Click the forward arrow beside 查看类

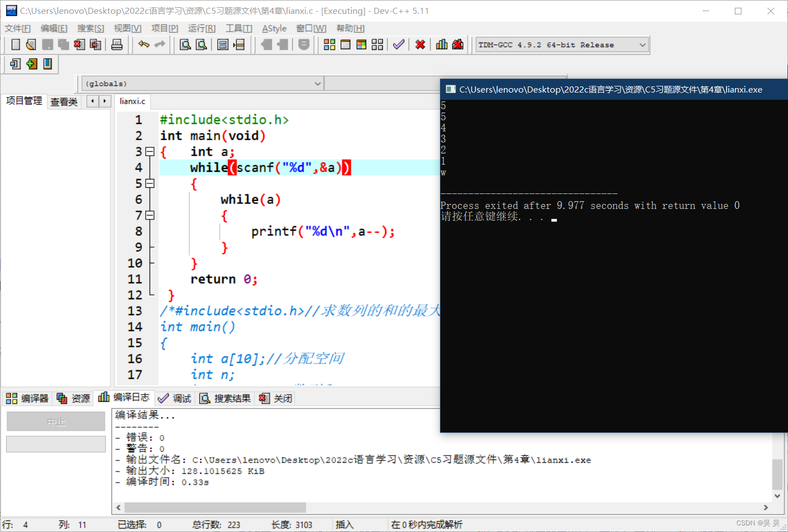click(105, 101)
